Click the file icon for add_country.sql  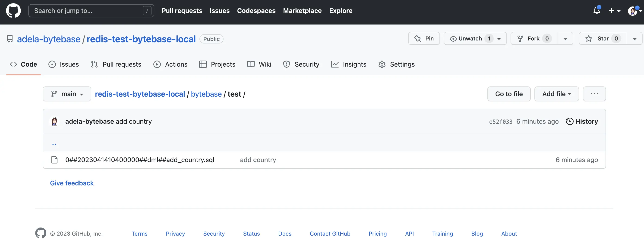[x=54, y=160]
